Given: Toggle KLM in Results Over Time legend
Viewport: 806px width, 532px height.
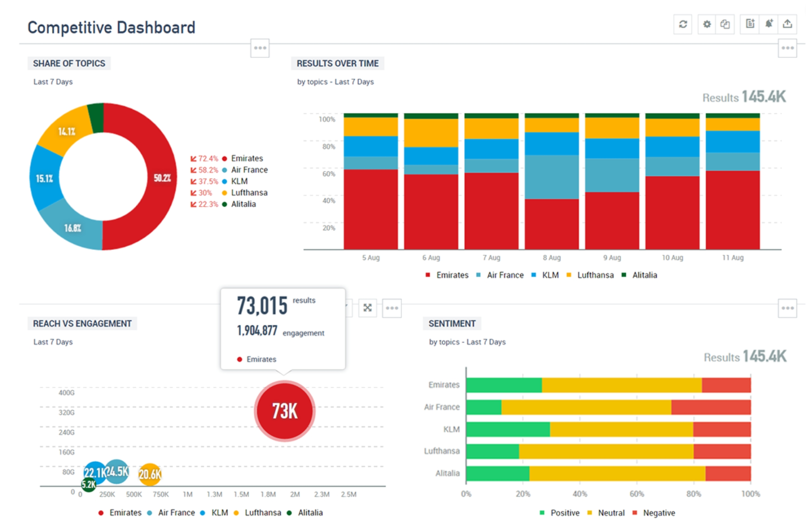Looking at the screenshot, I should coord(545,275).
